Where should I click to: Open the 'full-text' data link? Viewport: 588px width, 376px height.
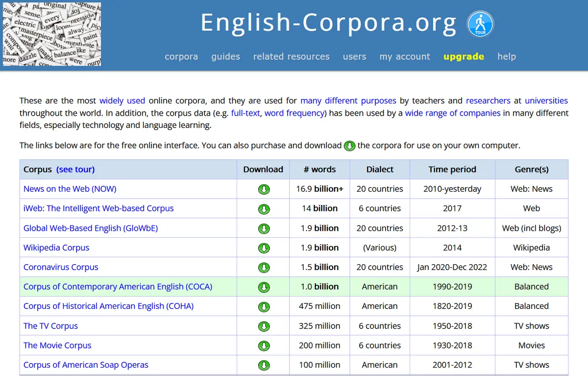tap(245, 113)
